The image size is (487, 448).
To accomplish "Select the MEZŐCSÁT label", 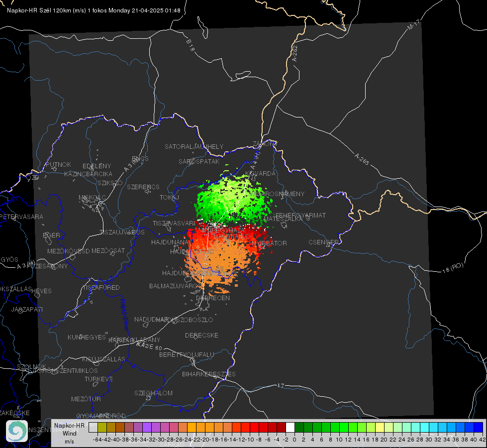I will click(108, 250).
